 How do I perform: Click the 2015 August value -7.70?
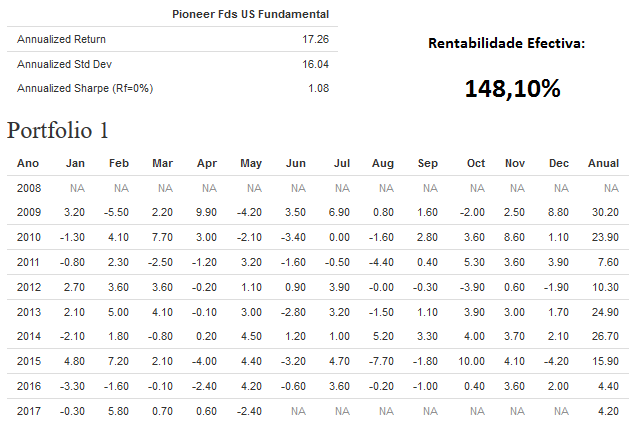point(381,360)
